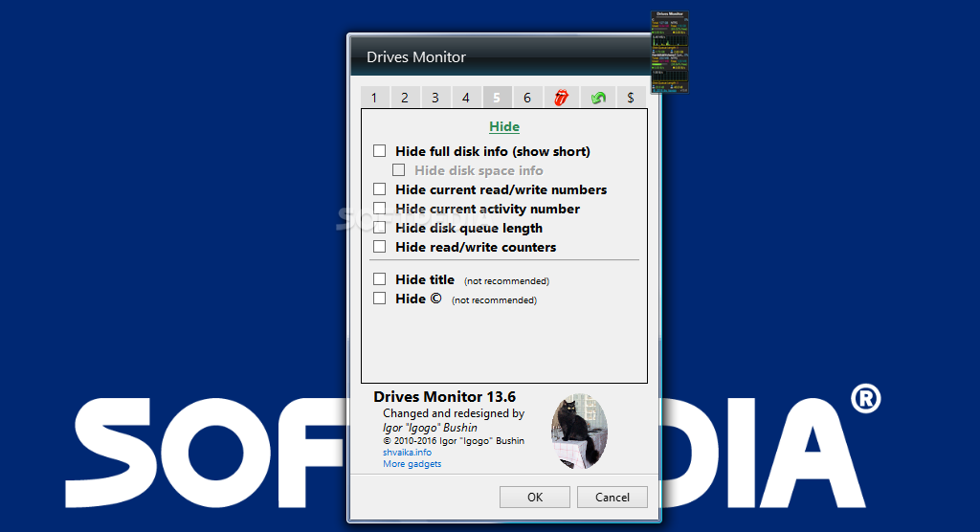980x532 pixels.
Task: Click the Drives Monitor 13.6 version text
Action: pos(444,397)
